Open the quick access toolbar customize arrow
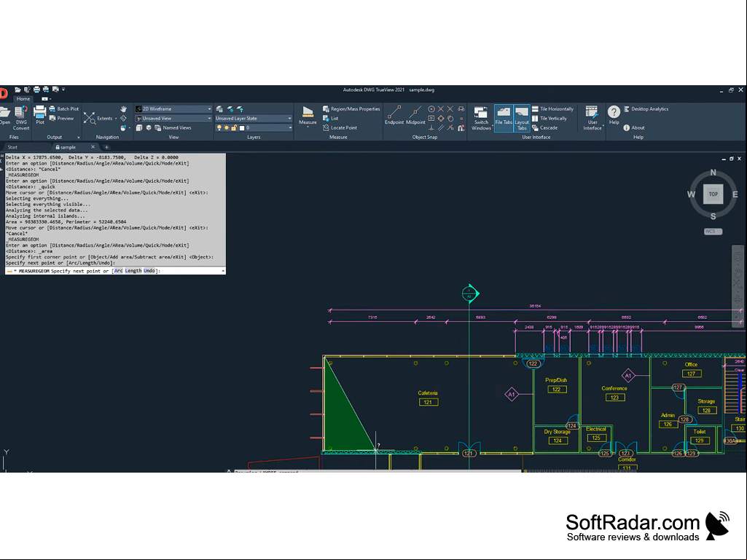747x560 pixels. pos(63,90)
